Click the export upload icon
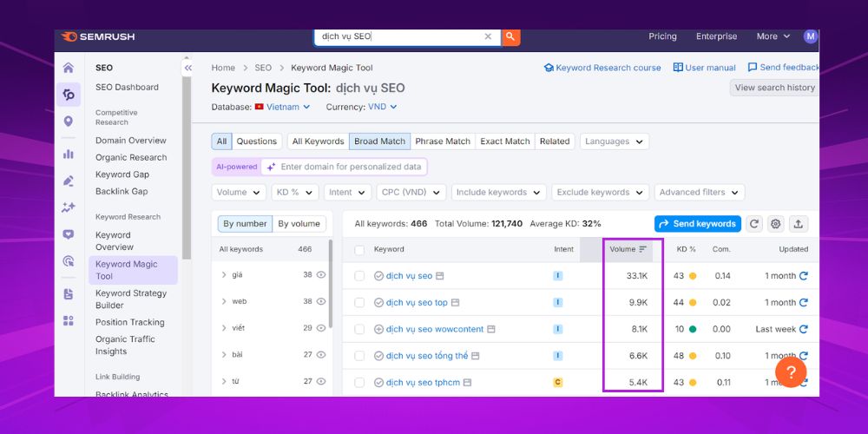The image size is (868, 434). pos(799,224)
